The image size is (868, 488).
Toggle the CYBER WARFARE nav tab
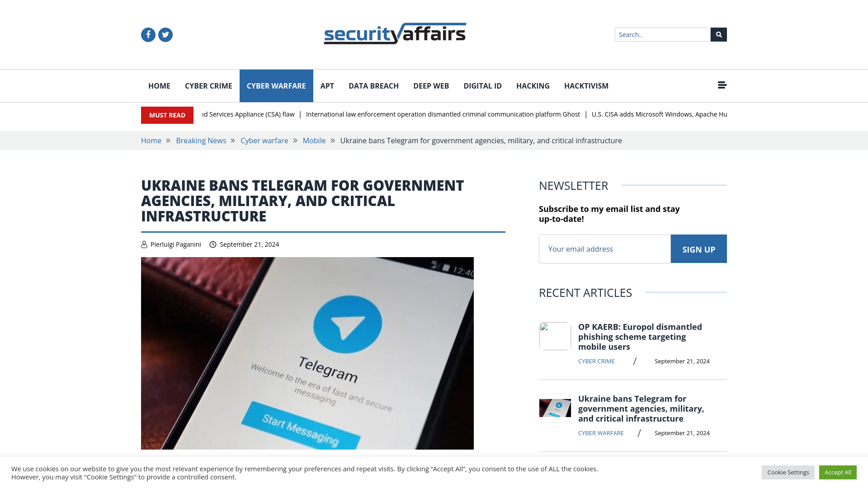tap(276, 86)
